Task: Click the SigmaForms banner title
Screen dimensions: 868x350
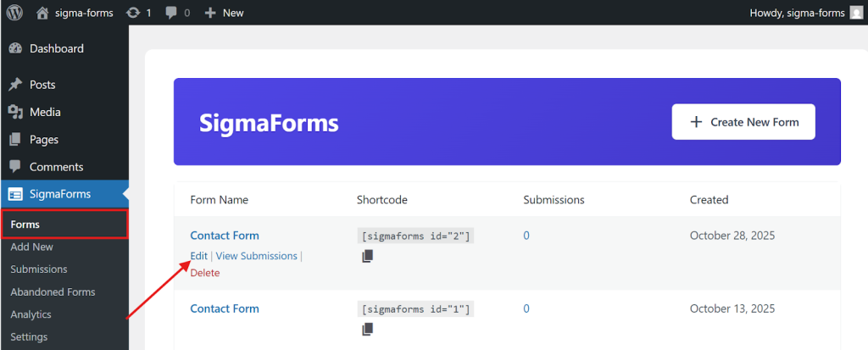Action: click(x=269, y=123)
